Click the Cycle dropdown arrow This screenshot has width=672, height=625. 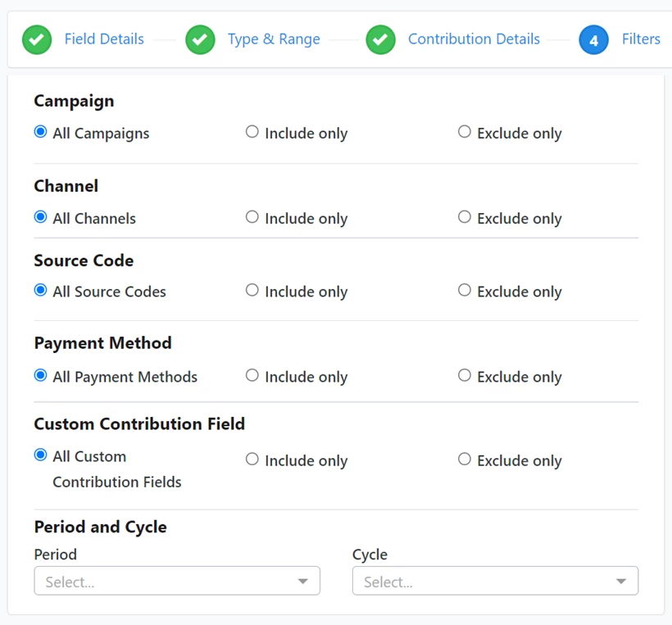pos(621,582)
